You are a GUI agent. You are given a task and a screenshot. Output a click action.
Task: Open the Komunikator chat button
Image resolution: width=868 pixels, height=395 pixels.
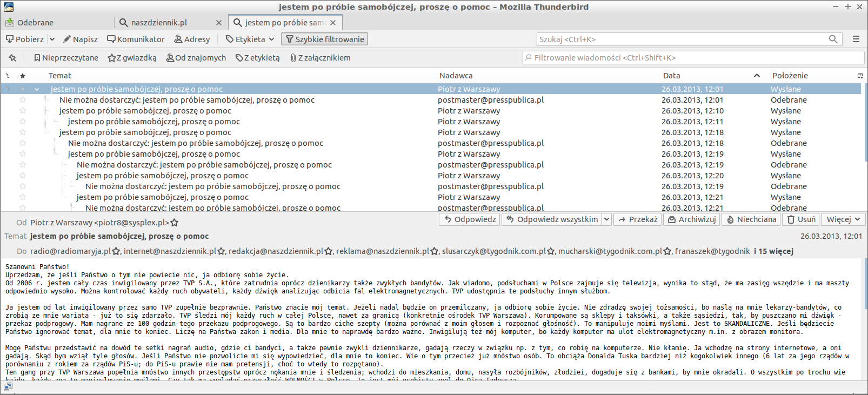click(x=136, y=39)
